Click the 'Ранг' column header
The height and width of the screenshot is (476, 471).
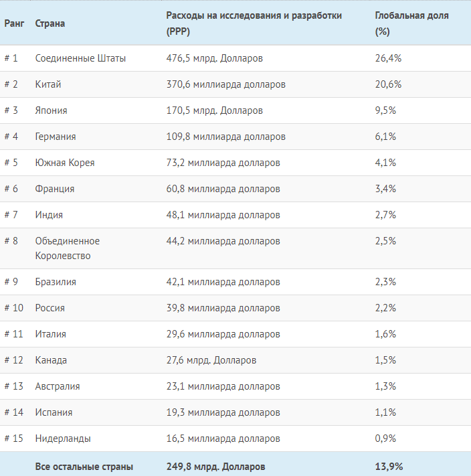coord(15,23)
